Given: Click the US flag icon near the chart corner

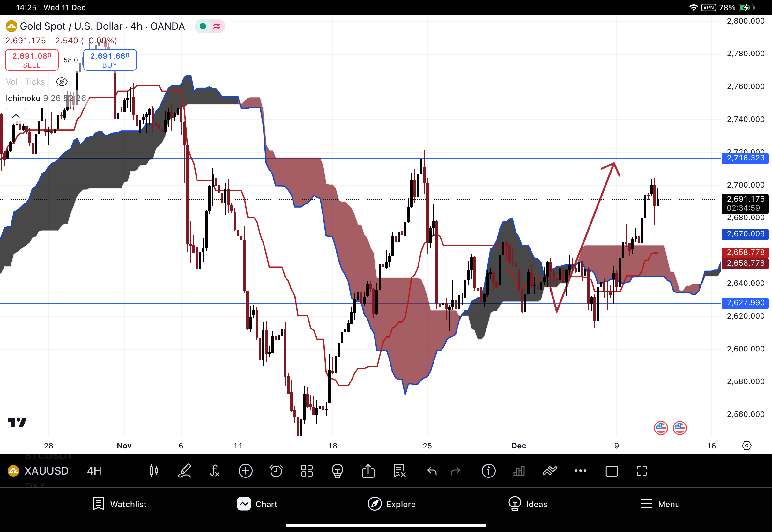Looking at the screenshot, I should pyautogui.click(x=661, y=428).
